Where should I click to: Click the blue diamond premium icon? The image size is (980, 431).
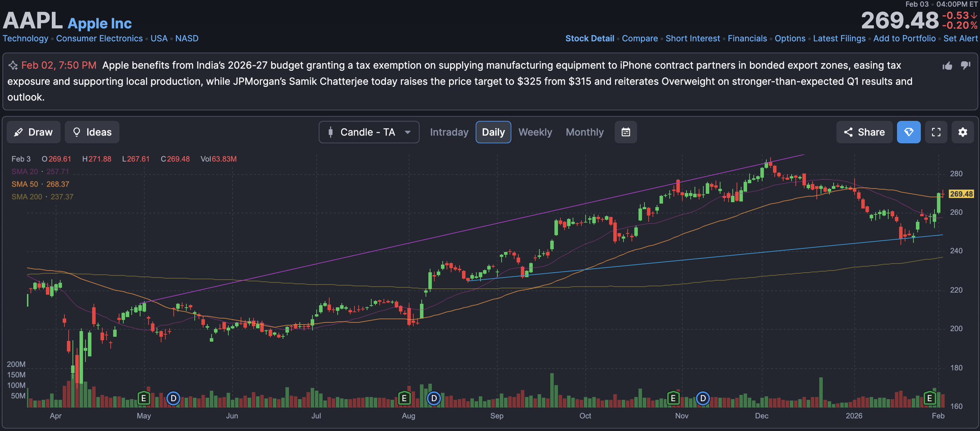click(x=908, y=132)
